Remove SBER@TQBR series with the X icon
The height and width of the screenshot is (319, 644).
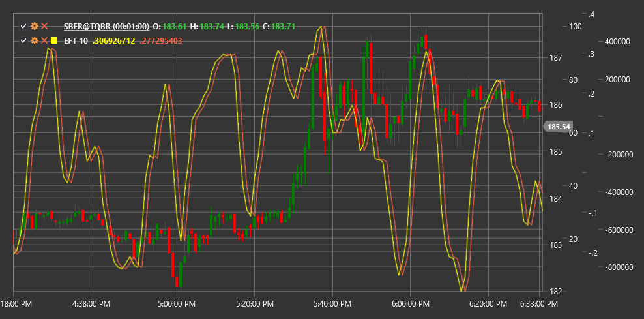(x=44, y=27)
